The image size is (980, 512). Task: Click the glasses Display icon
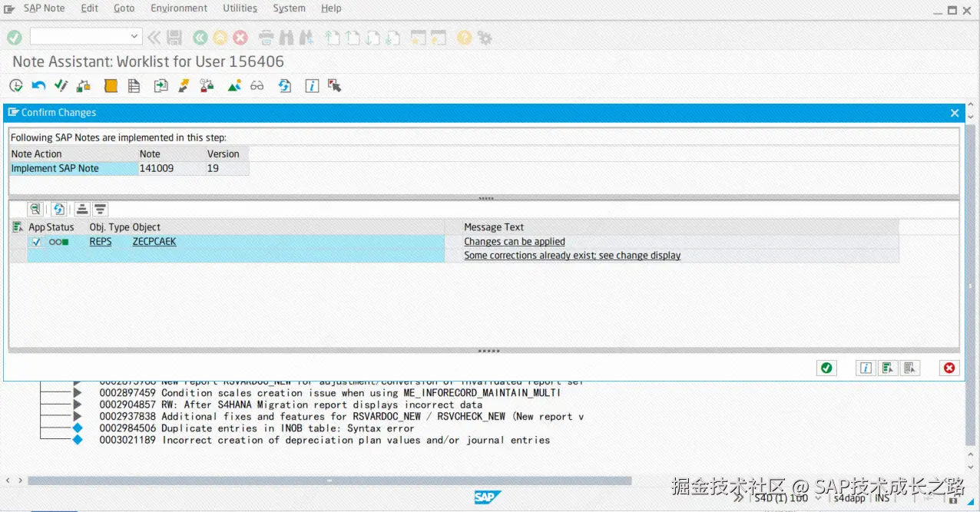257,85
